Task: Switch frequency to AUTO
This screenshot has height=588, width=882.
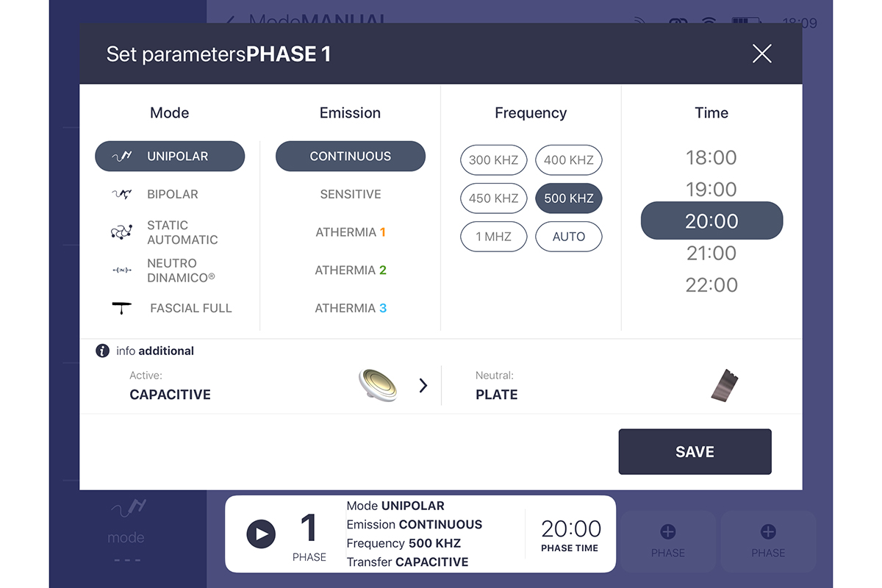Action: coord(569,237)
